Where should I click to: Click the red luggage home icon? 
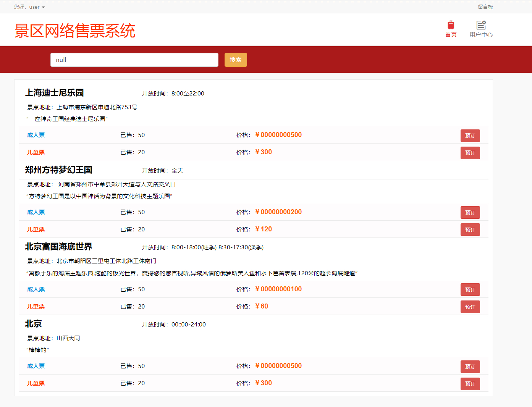coord(451,25)
